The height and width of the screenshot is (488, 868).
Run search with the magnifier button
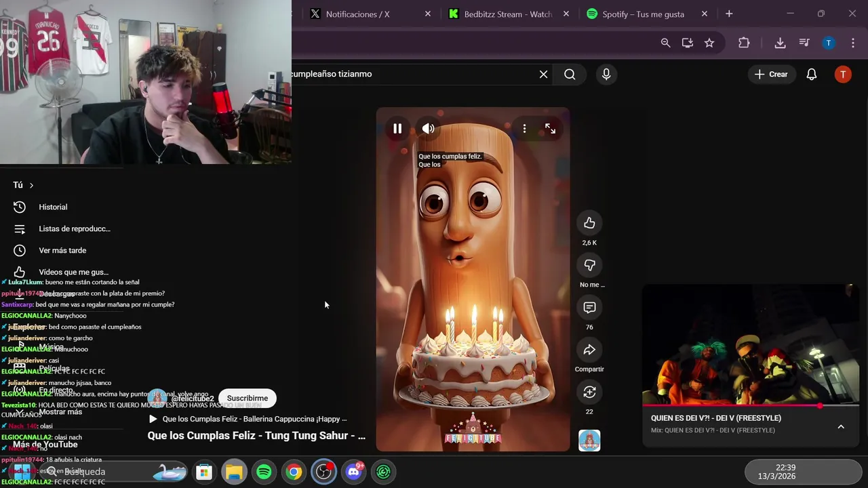click(x=570, y=74)
